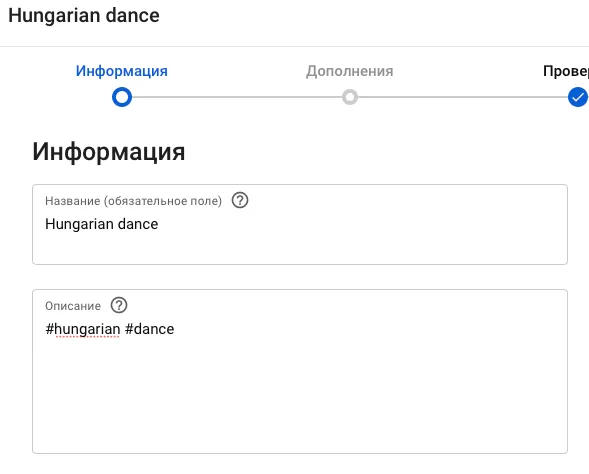Click the Hungarian dance text in title field

point(101,224)
